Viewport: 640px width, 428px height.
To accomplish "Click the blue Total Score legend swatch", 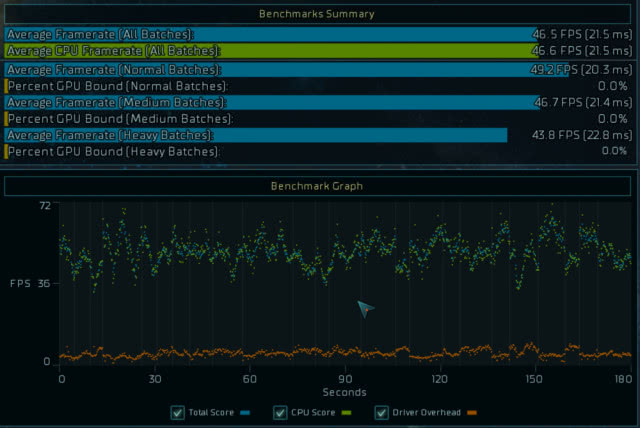I will (x=245, y=412).
